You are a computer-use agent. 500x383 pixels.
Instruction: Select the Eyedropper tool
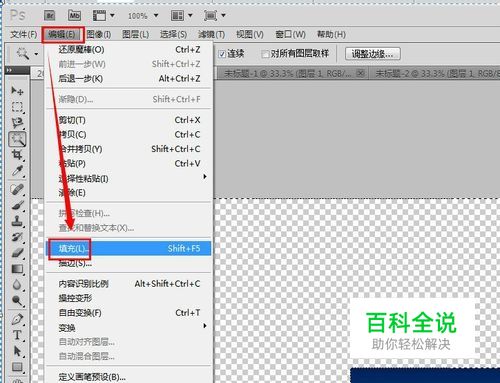pyautogui.click(x=17, y=171)
